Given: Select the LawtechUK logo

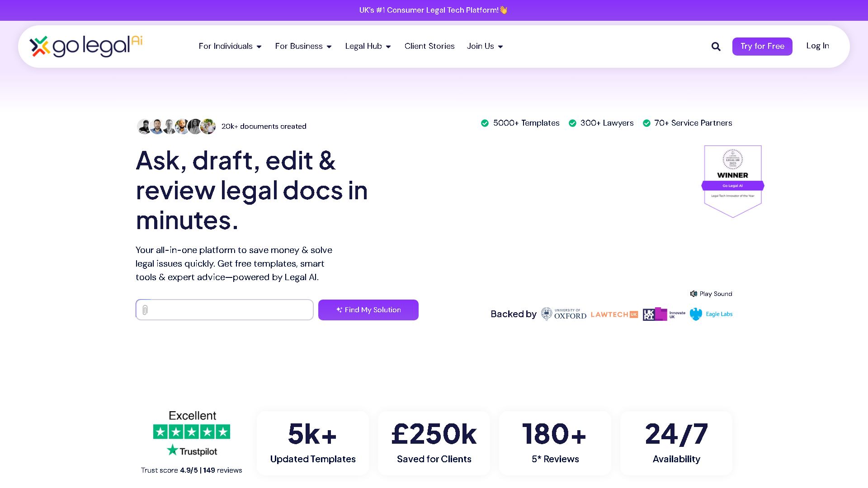Looking at the screenshot, I should [614, 314].
